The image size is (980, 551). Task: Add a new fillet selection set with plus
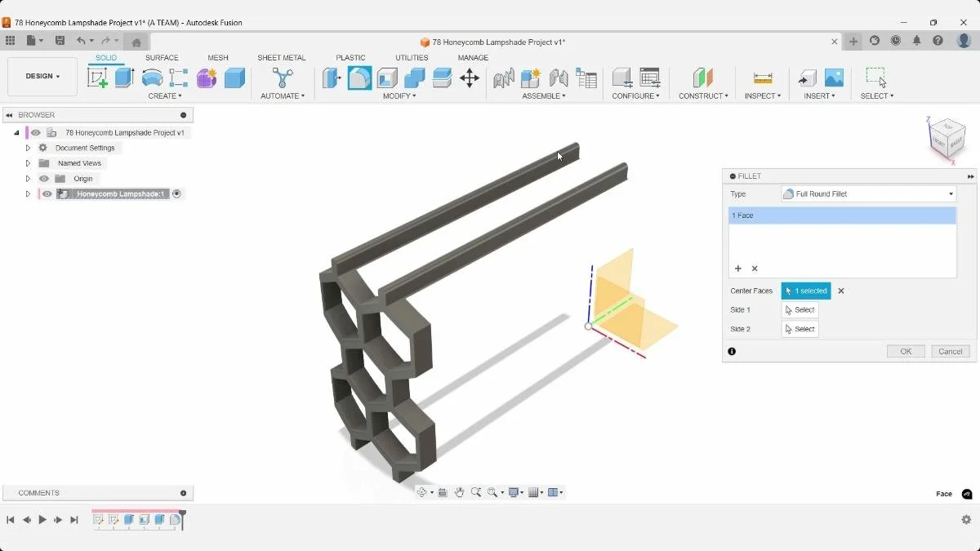738,269
